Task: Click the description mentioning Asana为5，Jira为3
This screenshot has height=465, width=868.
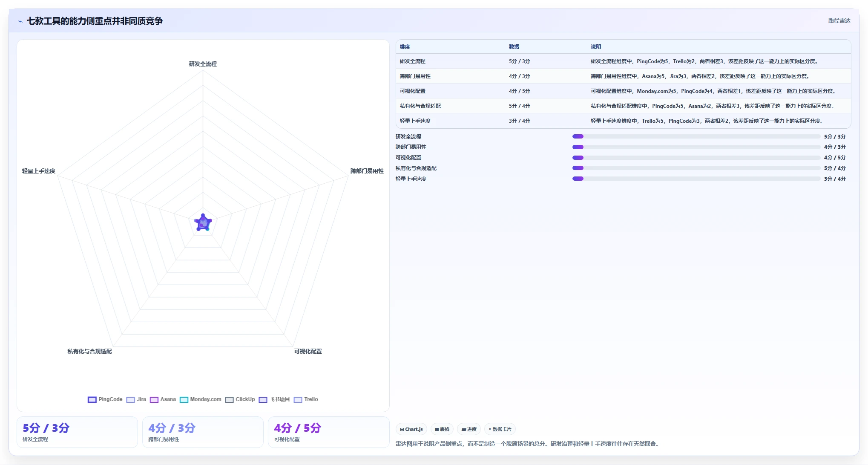Action: (700, 76)
